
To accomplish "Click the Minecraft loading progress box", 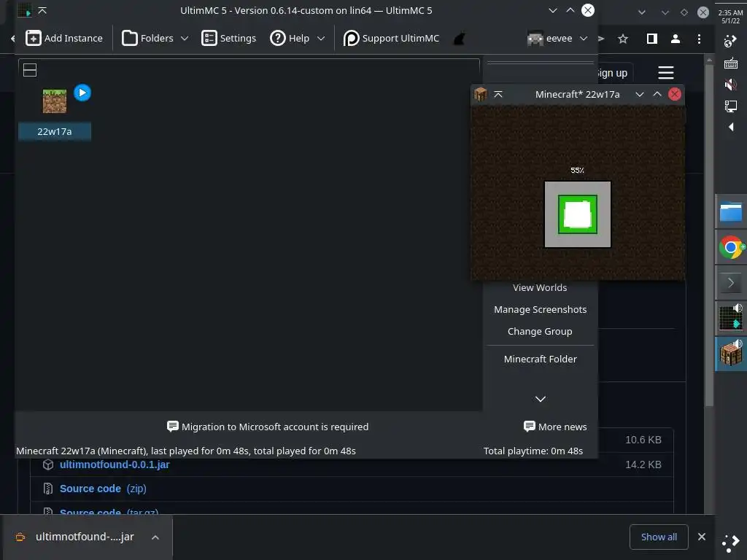I will pos(578,214).
